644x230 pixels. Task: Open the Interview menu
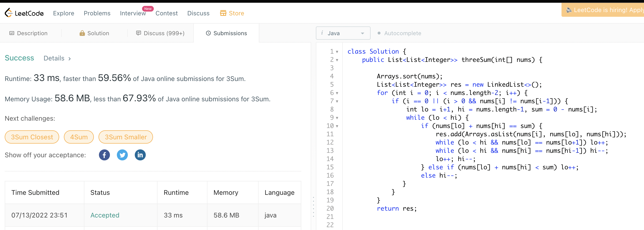(x=133, y=13)
